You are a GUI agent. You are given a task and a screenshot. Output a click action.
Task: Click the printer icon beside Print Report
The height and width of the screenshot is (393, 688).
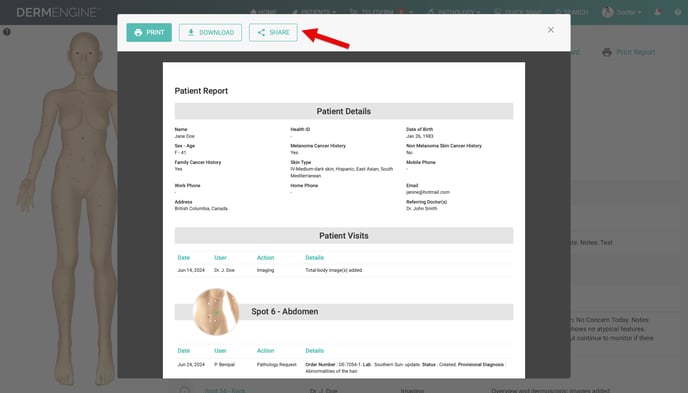(x=607, y=52)
